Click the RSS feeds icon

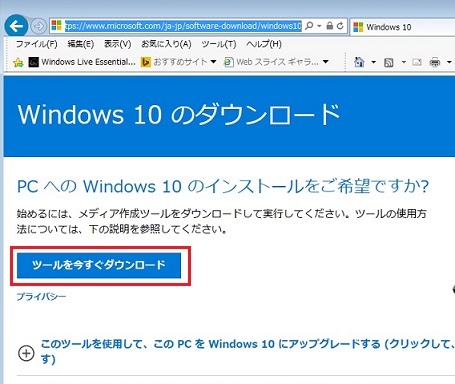click(x=389, y=62)
